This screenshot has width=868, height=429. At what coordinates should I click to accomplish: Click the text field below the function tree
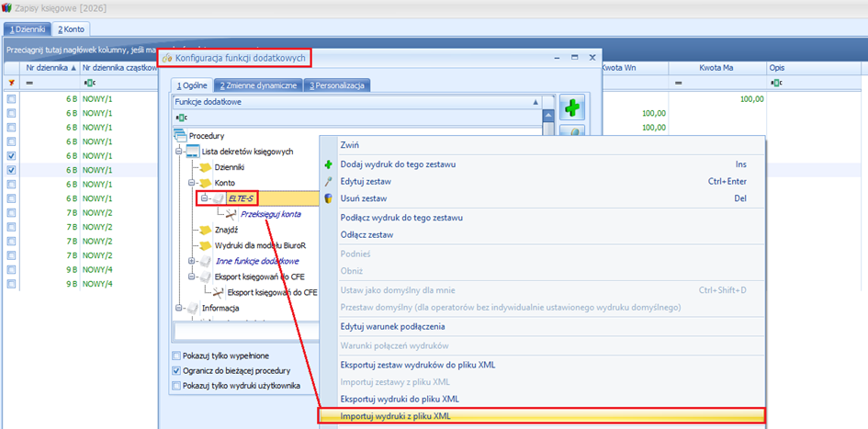pyautogui.click(x=247, y=331)
